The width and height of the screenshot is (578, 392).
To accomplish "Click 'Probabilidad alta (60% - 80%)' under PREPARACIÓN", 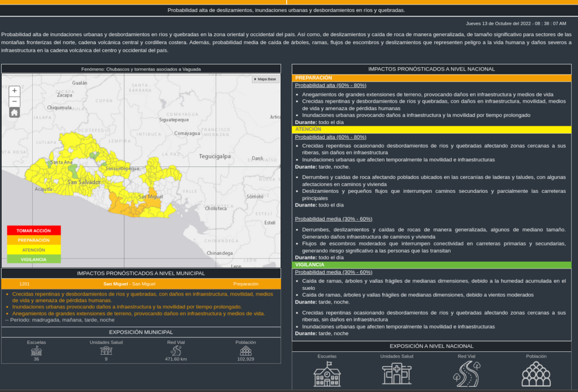I will tap(331, 86).
